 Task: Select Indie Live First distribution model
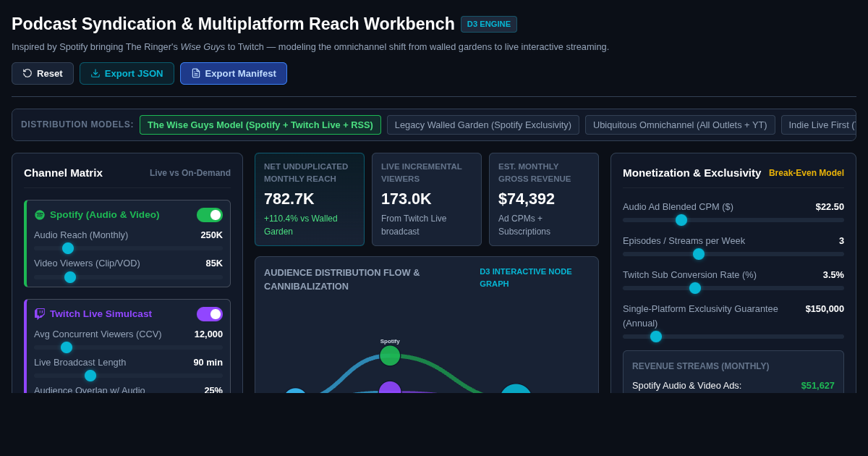[819, 124]
